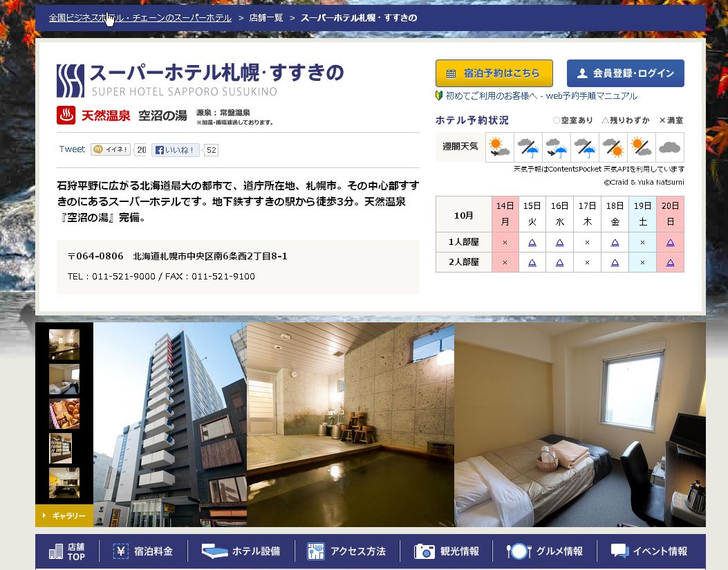Open the bath thumbnail in gallery strip

coord(64,344)
